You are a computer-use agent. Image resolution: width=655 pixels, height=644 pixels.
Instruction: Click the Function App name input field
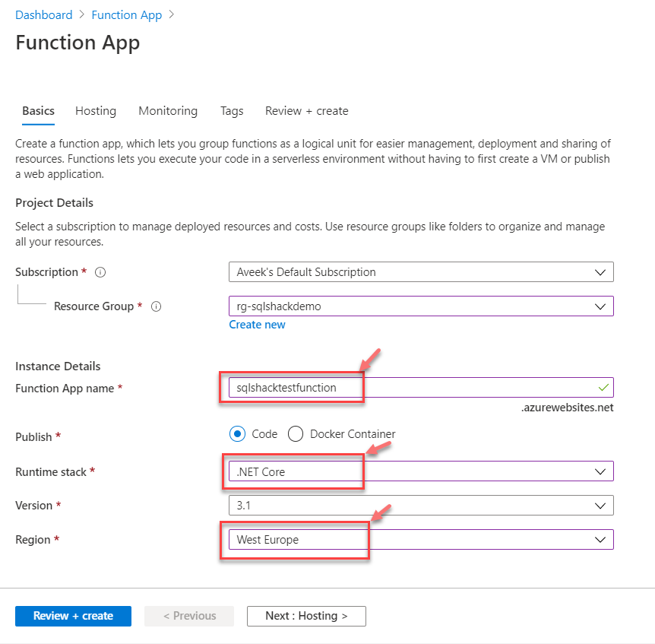click(x=421, y=388)
